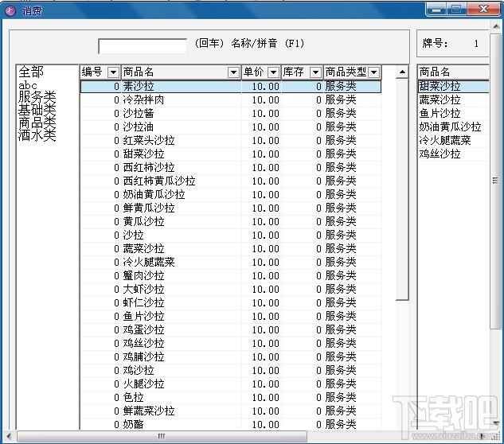Image resolution: width=504 pixels, height=444 pixels.
Task: Click the bottom horizontal scrollbar thumb
Action: (x=162, y=436)
